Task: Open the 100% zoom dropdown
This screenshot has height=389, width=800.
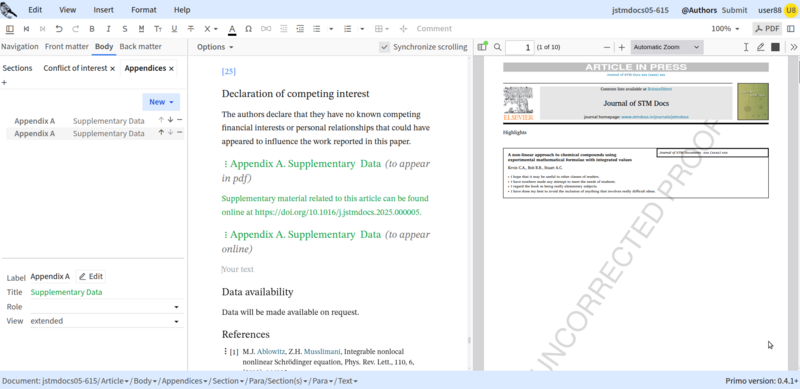Action: pyautogui.click(x=725, y=29)
